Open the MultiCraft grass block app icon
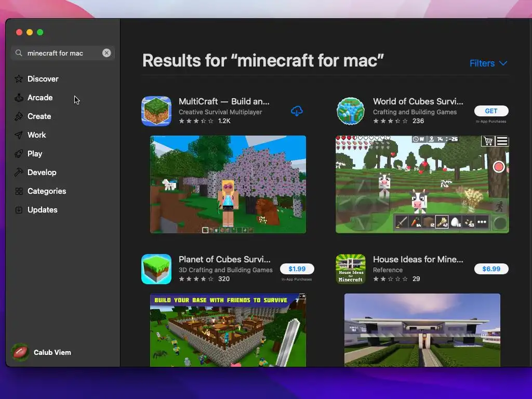This screenshot has height=399, width=532. pos(156,111)
